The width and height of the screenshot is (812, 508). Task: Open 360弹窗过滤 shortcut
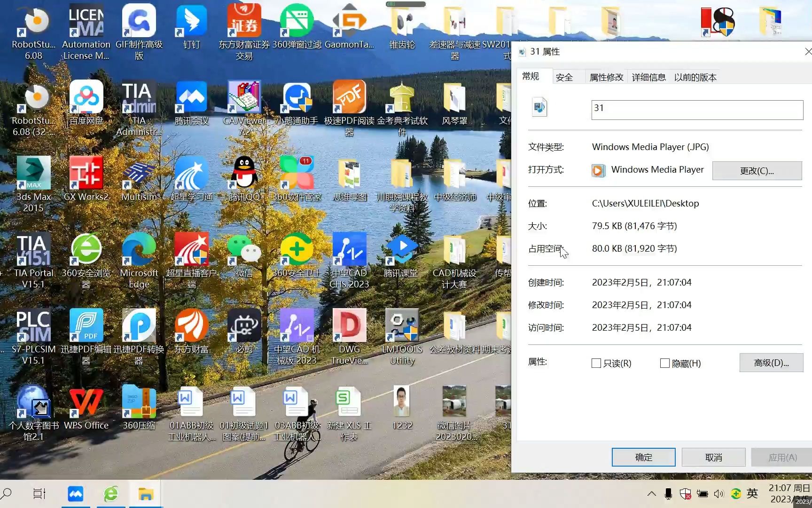click(297, 27)
